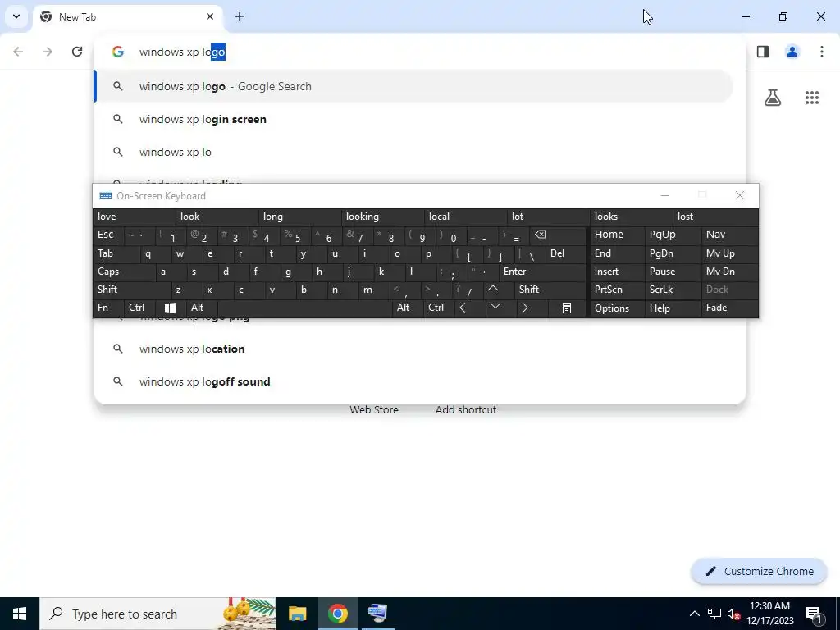Screen dimensions: 840x630
Task: Toggle the left Ctrl key on On-Screen Keyboard
Action: (x=139, y=308)
